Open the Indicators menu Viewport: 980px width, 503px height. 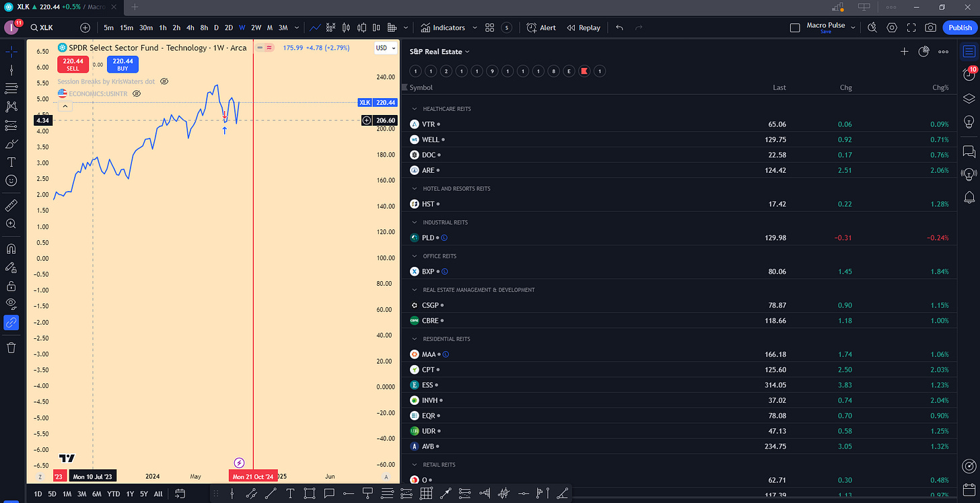click(443, 28)
